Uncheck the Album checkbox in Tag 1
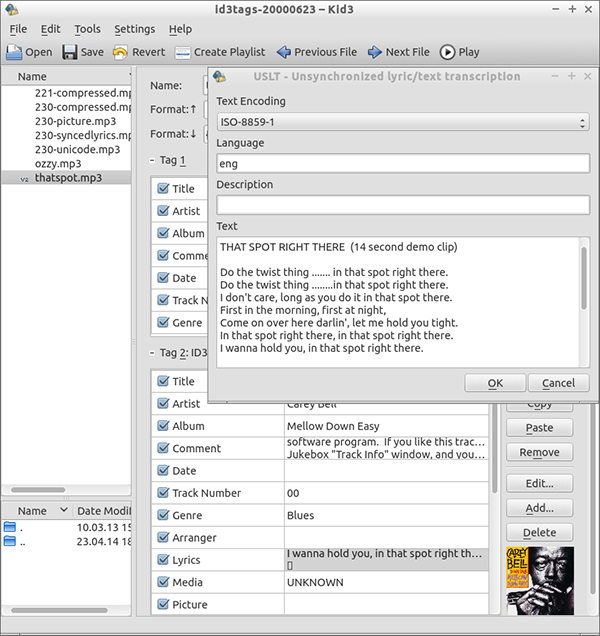 pyautogui.click(x=163, y=233)
